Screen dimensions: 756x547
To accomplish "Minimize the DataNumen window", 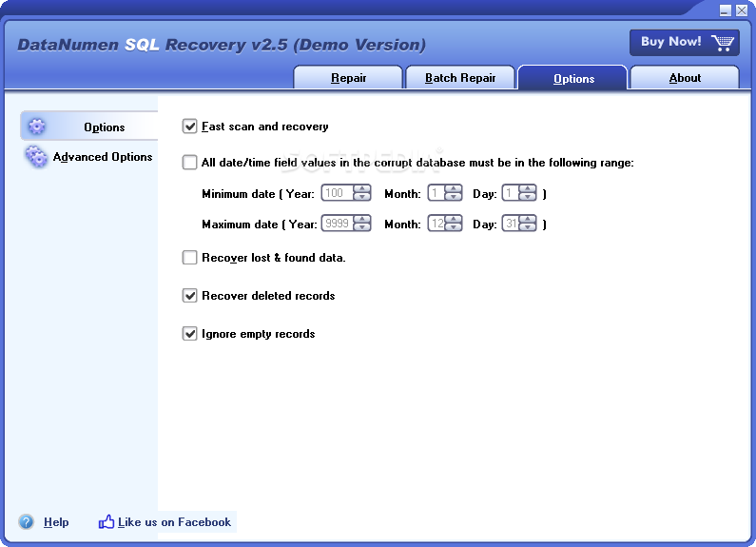I will 726,10.
